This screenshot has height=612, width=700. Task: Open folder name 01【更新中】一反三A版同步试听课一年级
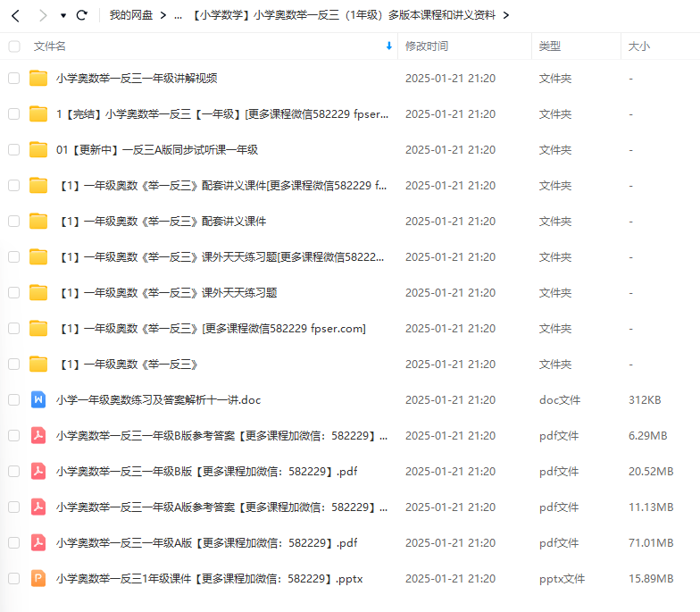click(x=157, y=150)
